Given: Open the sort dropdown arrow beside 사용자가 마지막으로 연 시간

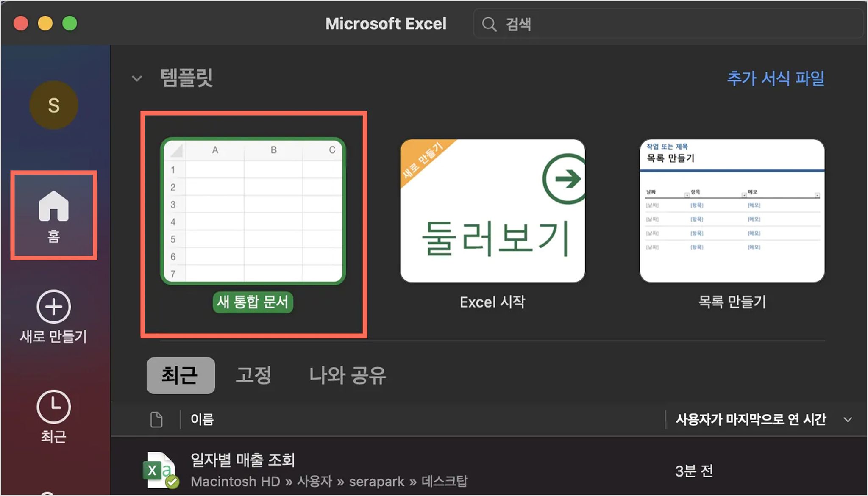Looking at the screenshot, I should (848, 420).
